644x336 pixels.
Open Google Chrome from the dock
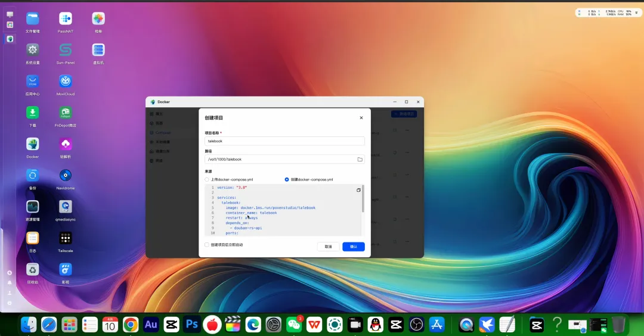click(x=131, y=325)
